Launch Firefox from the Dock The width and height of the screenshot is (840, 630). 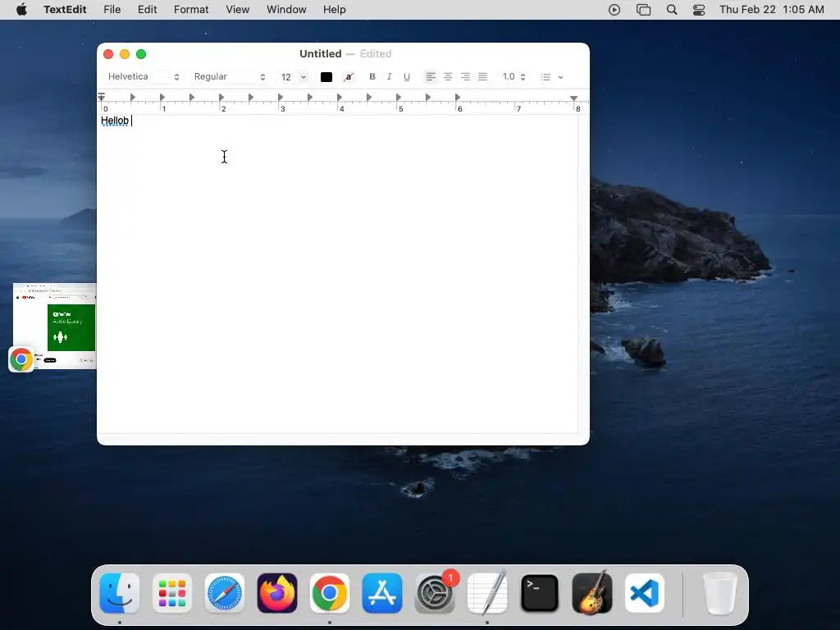tap(277, 593)
